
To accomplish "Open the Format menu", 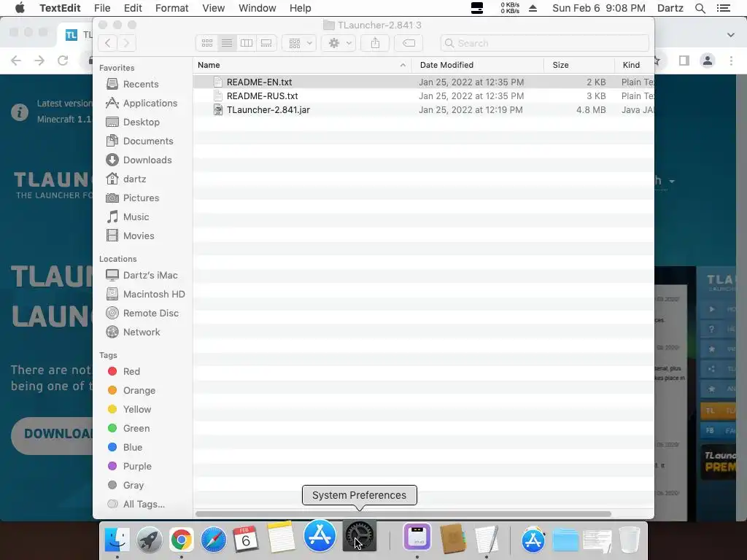I will (171, 8).
